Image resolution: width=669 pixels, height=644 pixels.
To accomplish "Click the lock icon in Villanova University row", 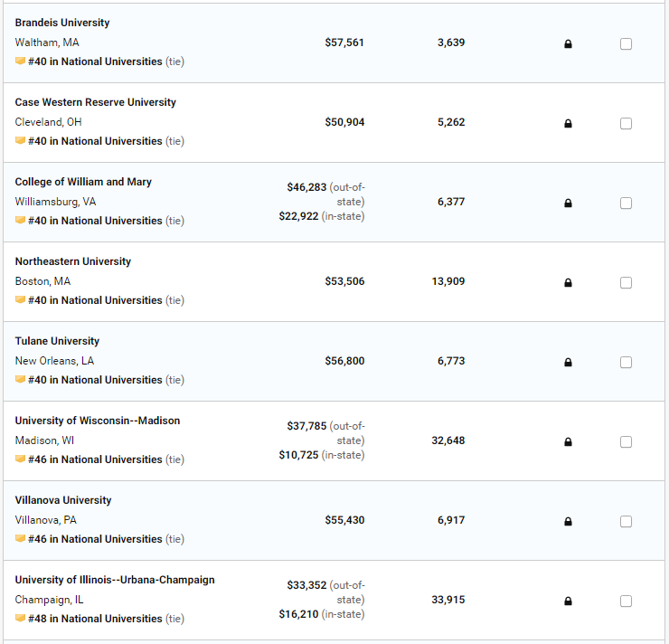I will click(568, 522).
